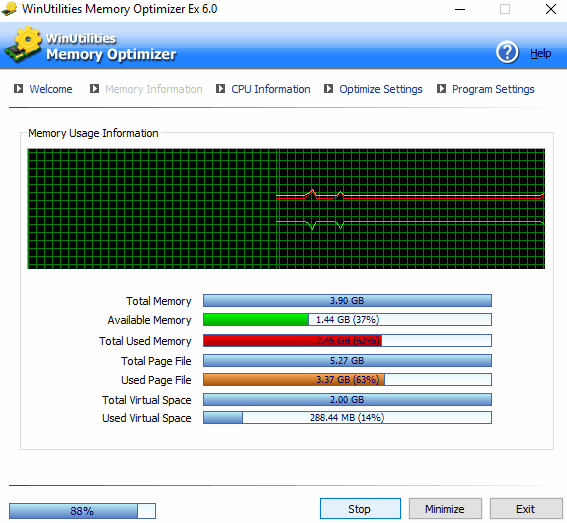Click the Total Memory 3.90 GB bar
The width and height of the screenshot is (567, 523).
click(347, 301)
